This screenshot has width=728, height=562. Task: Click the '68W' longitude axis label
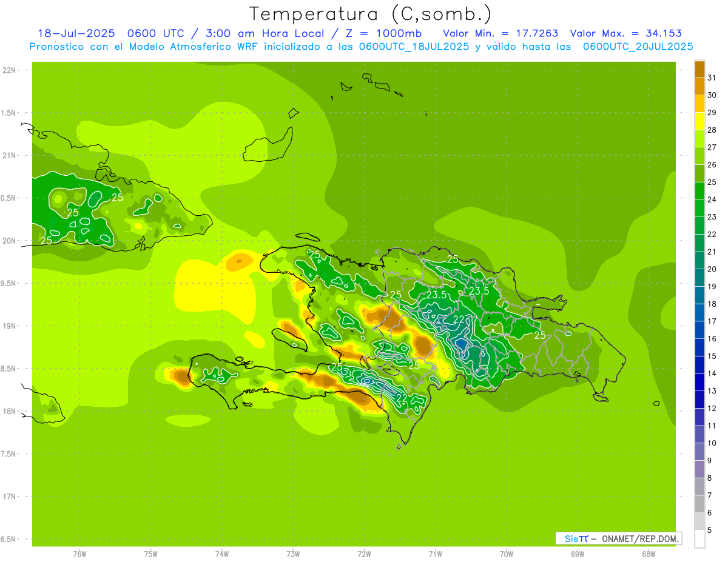coord(649,554)
